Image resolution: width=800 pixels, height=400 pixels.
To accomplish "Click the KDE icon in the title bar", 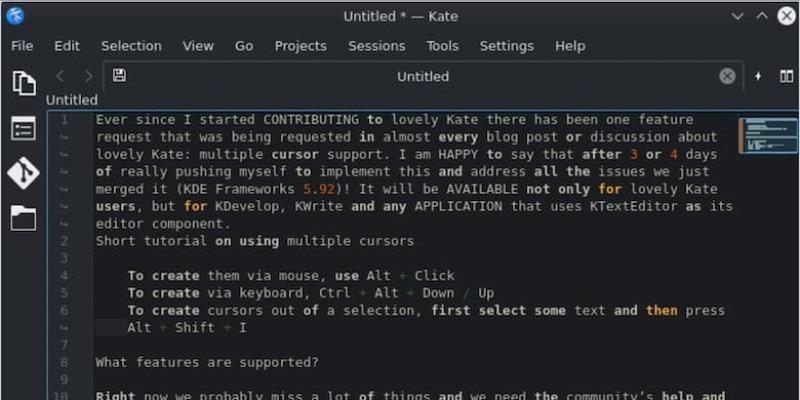I will [x=15, y=15].
